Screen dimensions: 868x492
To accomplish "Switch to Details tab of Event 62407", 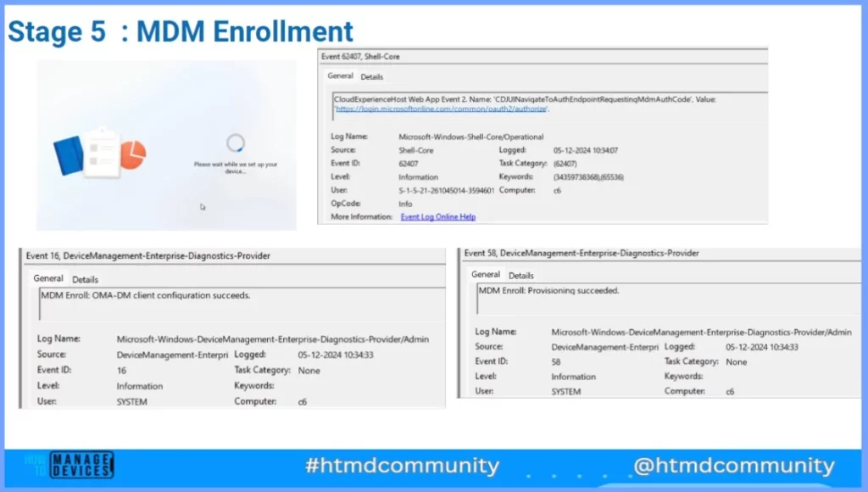I will coord(371,77).
